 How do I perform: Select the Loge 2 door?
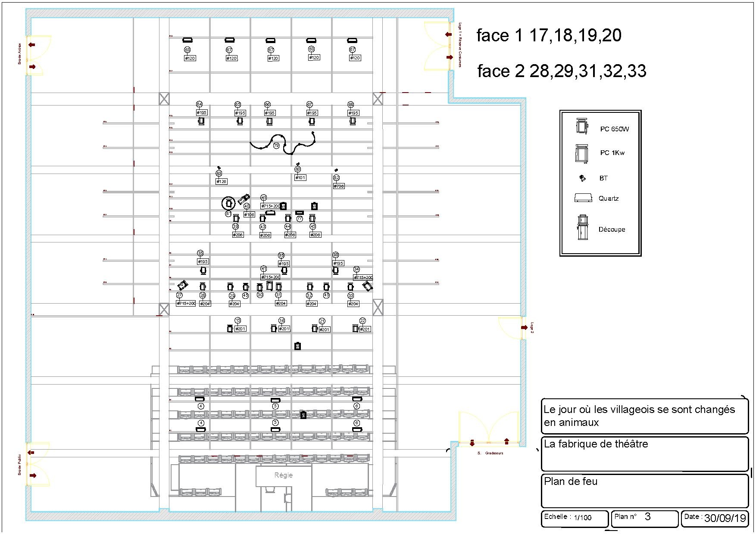(512, 328)
